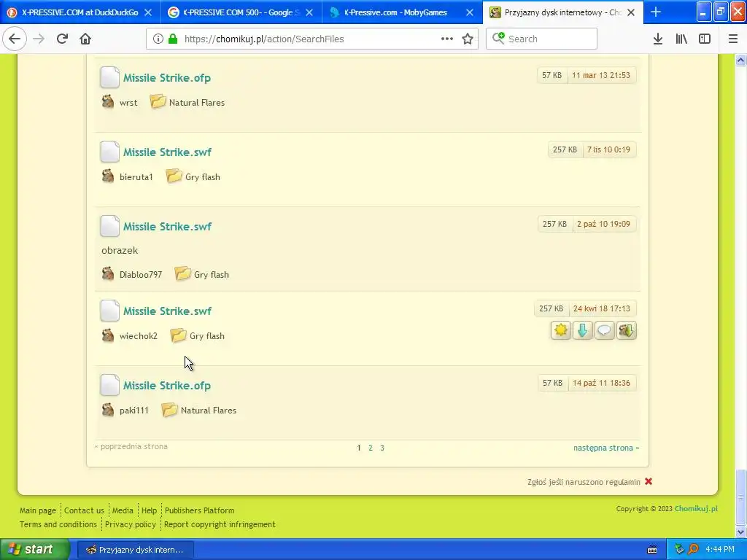This screenshot has width=747, height=560.
Task: Select Przyjazny dysk intern... taskbar button
Action: coord(135,550)
